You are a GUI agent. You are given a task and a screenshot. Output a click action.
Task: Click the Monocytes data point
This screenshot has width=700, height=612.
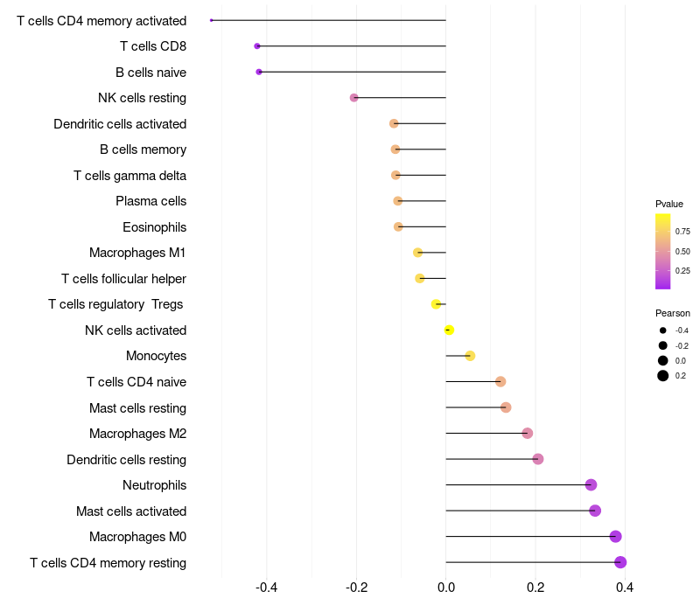[x=470, y=356]
